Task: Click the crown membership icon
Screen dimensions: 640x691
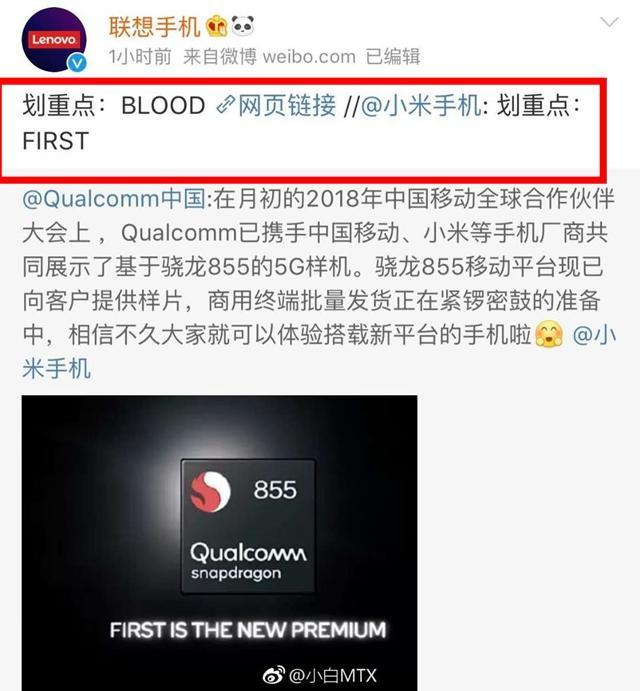Action: [217, 26]
